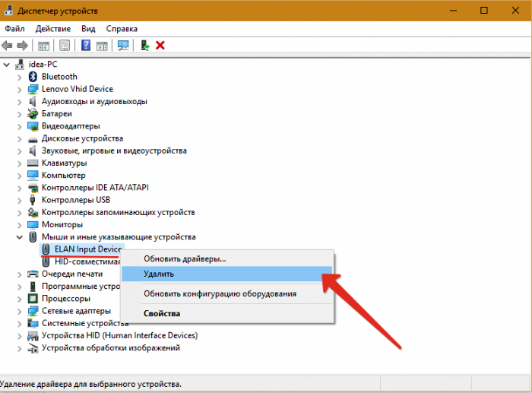Open the Properties toolbar icon
The height and width of the screenshot is (393, 532).
click(x=65, y=46)
